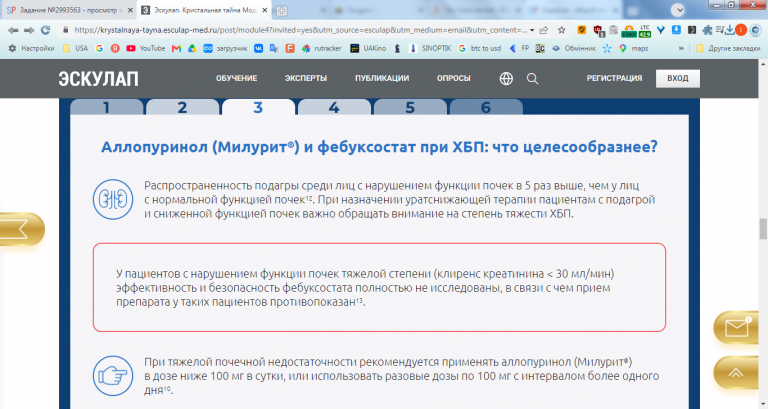768x409 pixels.
Task: Open the maps bookmark
Action: tap(633, 48)
